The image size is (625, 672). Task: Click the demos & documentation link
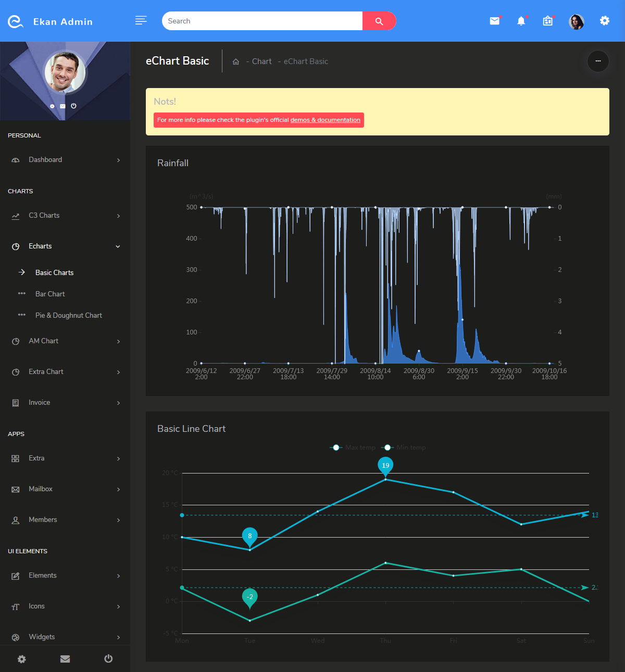click(x=326, y=120)
